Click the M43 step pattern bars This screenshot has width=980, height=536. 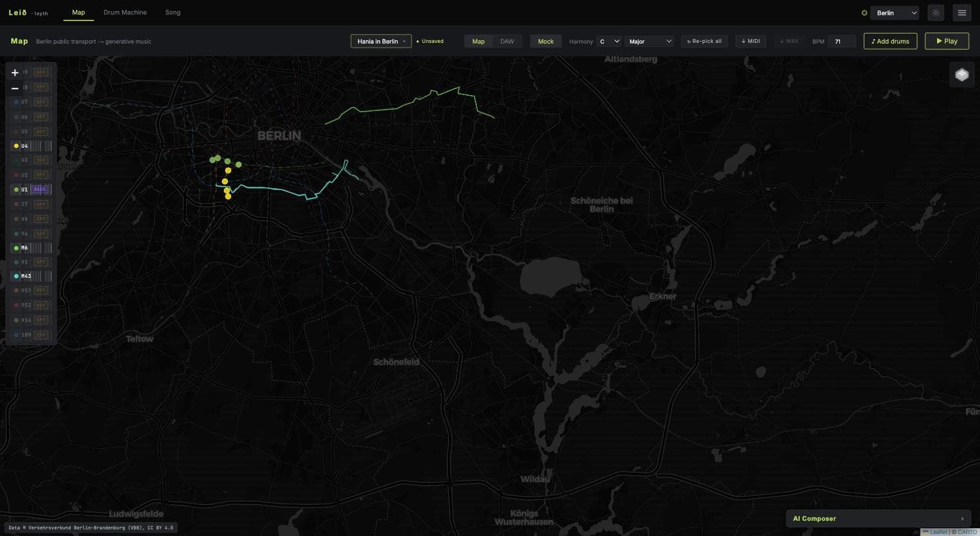[x=42, y=276]
